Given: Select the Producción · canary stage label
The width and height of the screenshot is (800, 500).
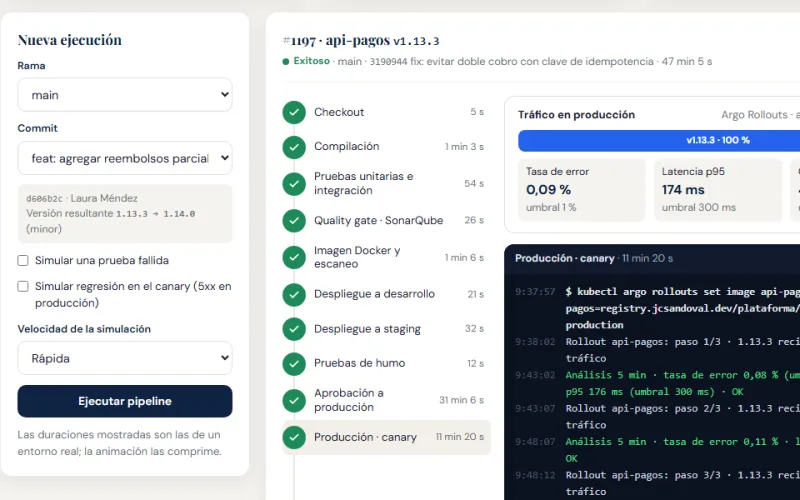Looking at the screenshot, I should coord(365,437).
